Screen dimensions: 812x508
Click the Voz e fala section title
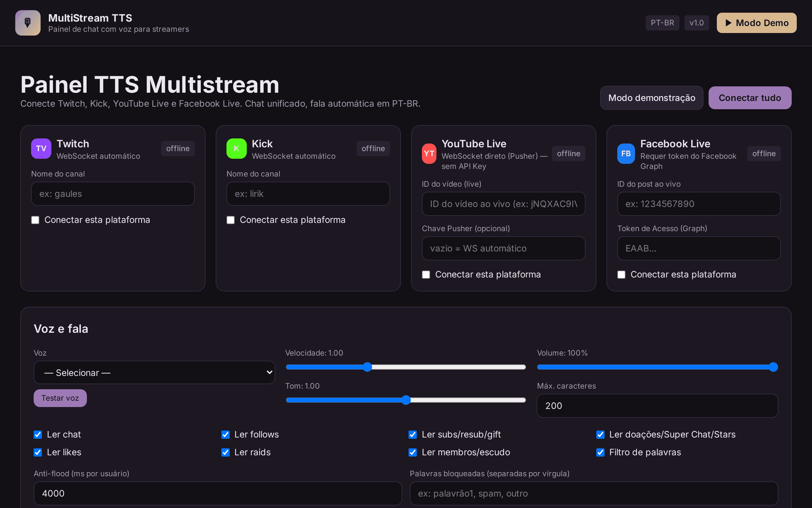click(x=61, y=329)
